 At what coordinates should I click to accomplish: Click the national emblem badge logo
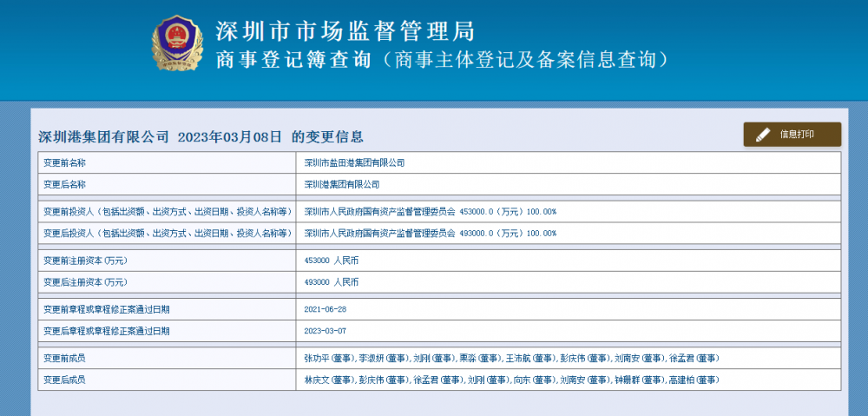click(x=178, y=43)
